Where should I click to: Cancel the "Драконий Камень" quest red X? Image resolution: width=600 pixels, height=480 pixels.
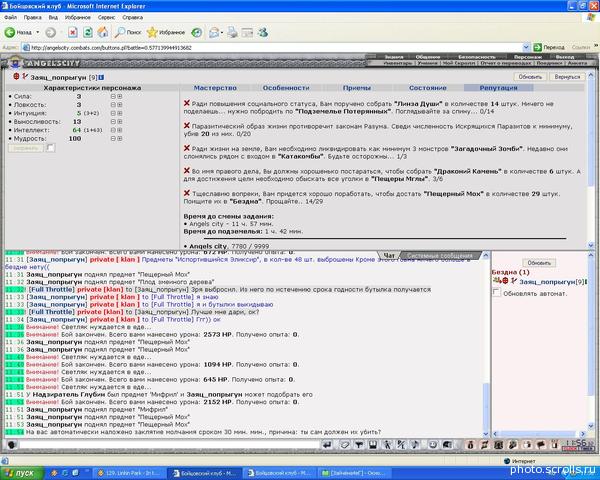pos(187,171)
